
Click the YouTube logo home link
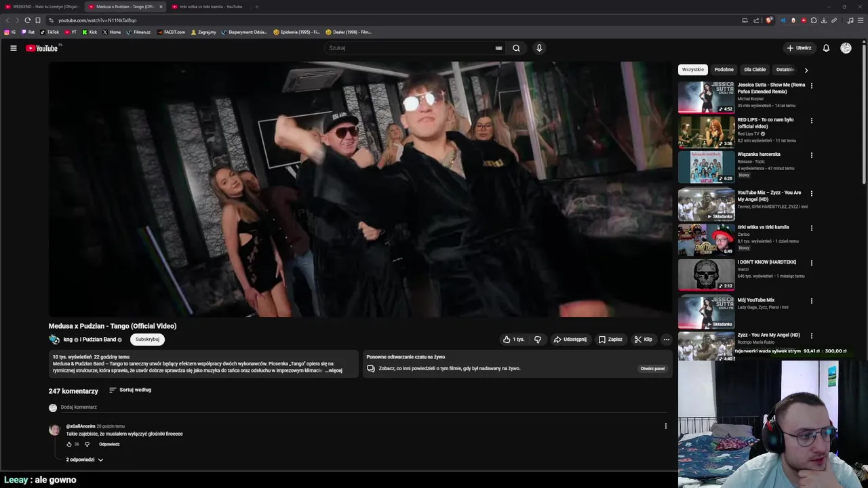pos(43,48)
